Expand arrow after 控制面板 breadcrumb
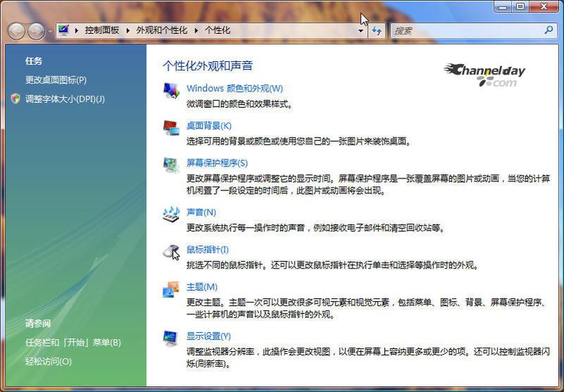Screen dimensions: 564x392 tap(128, 30)
